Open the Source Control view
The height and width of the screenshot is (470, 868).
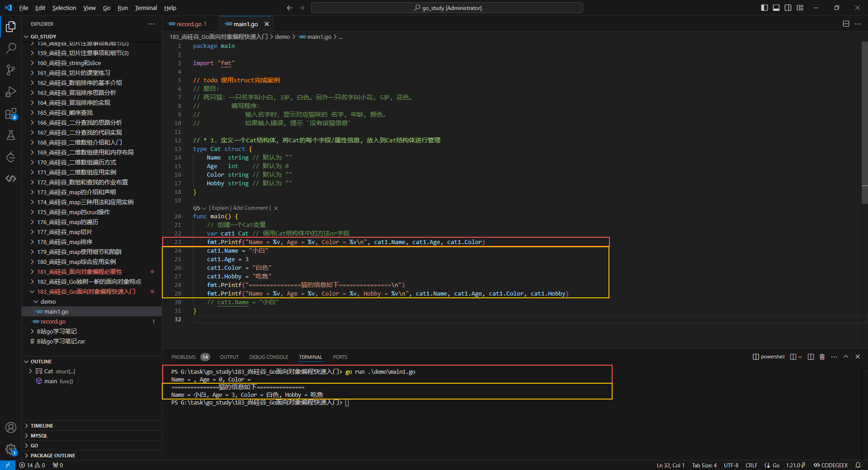coord(11,70)
